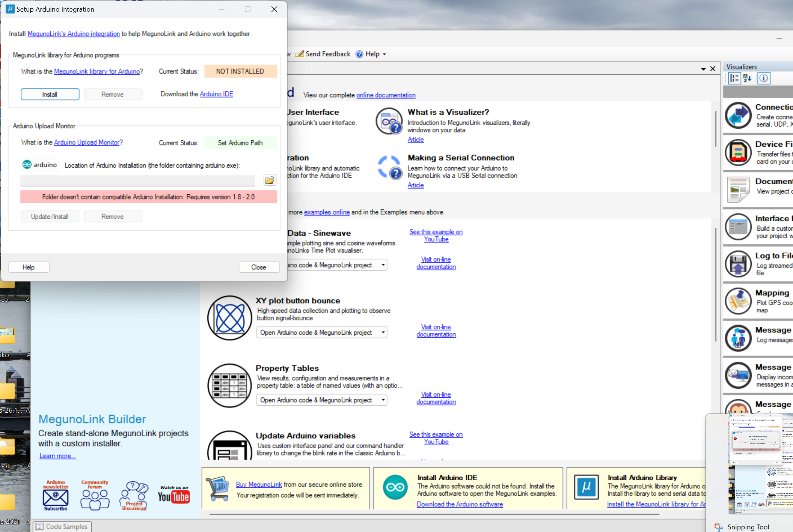
Task: Open the Connection Manager visualizer icon
Action: click(738, 116)
